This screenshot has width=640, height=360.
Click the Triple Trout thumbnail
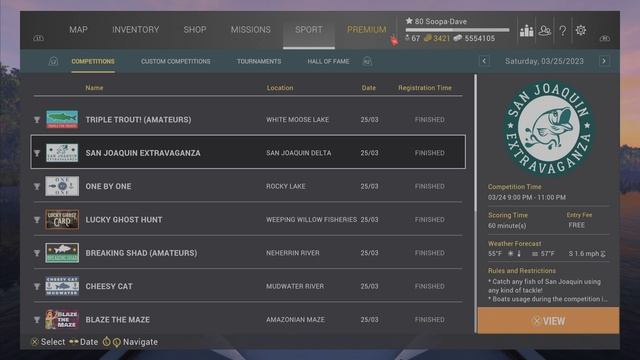coord(62,120)
